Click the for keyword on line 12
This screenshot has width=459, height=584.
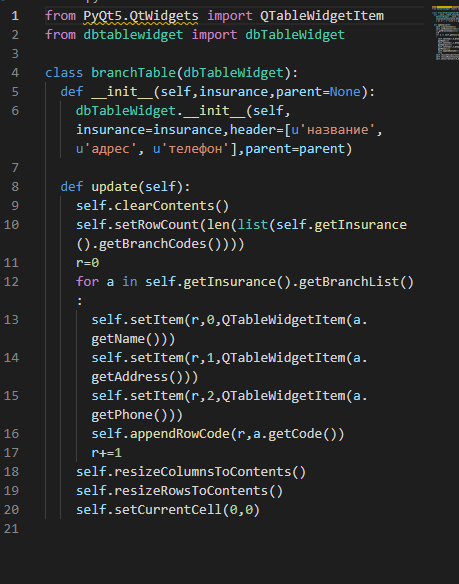[87, 282]
